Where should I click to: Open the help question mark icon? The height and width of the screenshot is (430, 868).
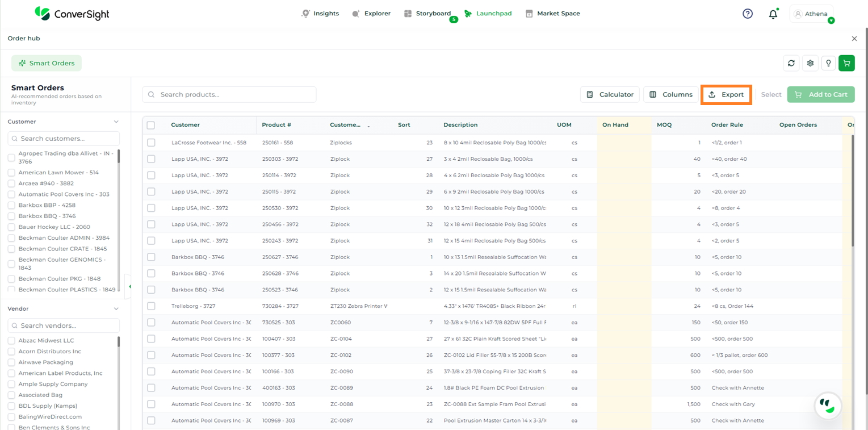(x=748, y=14)
